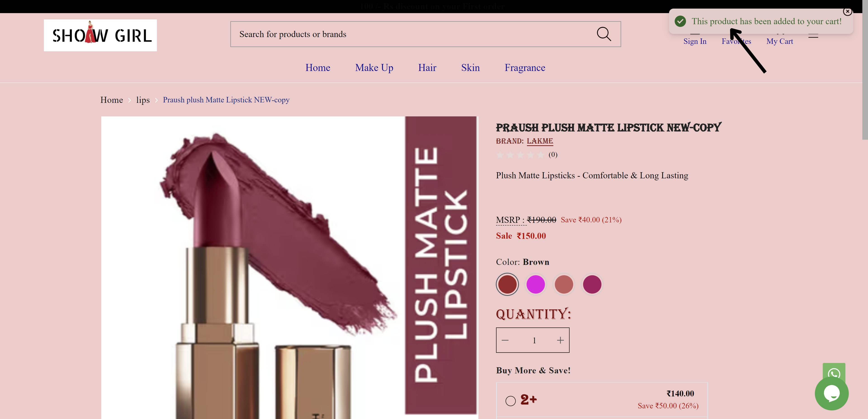Click the review count '(0)'
The image size is (868, 419).
(553, 155)
